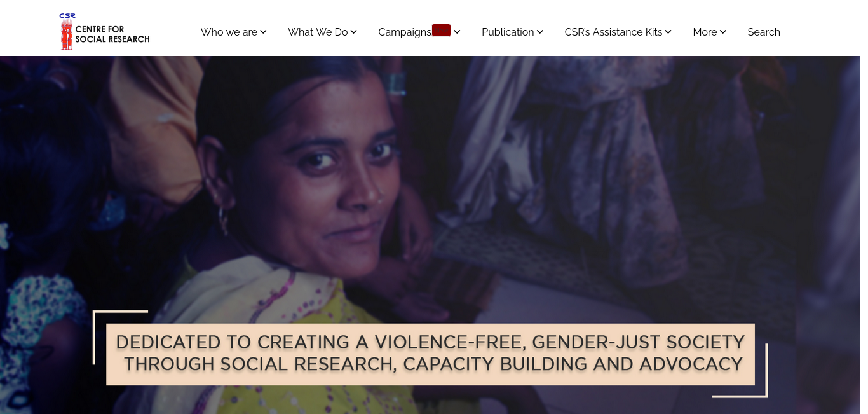Click the Dedicated to creating violence-free society banner
The height and width of the screenshot is (414, 868).
[430, 354]
